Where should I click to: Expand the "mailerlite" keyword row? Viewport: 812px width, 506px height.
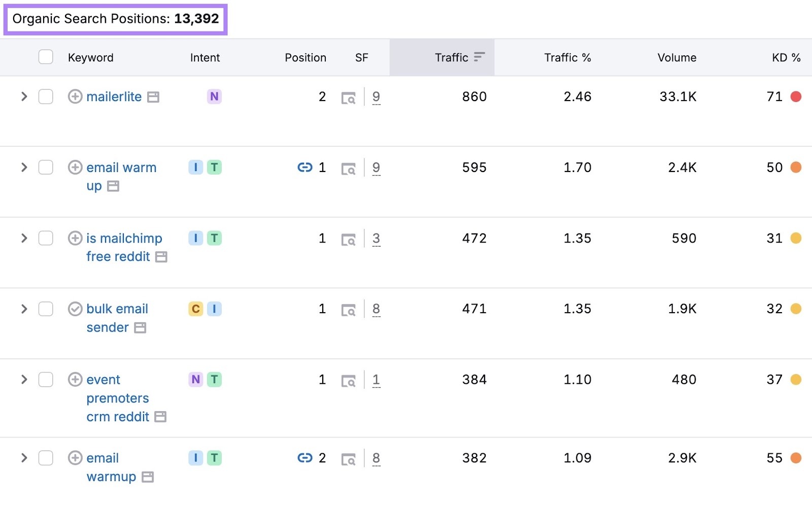23,96
